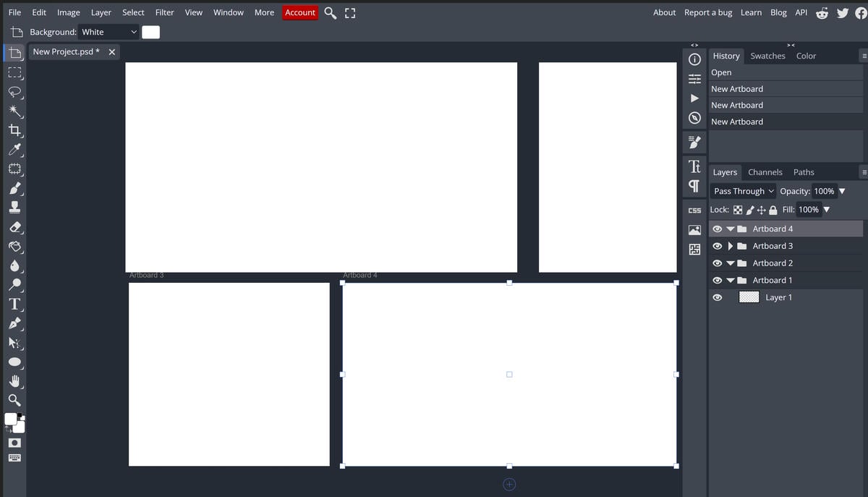
Task: Select the Blur droplet tool
Action: click(14, 266)
